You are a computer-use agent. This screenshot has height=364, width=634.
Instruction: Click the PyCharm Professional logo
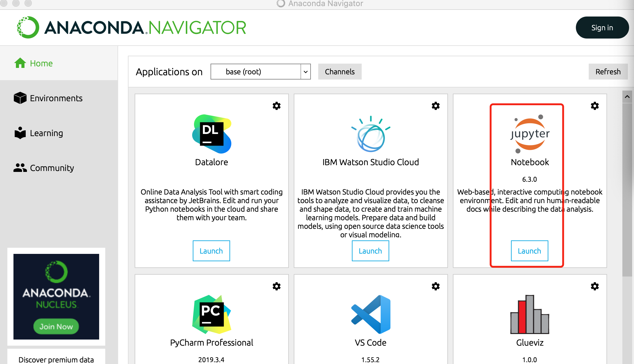[x=211, y=314]
